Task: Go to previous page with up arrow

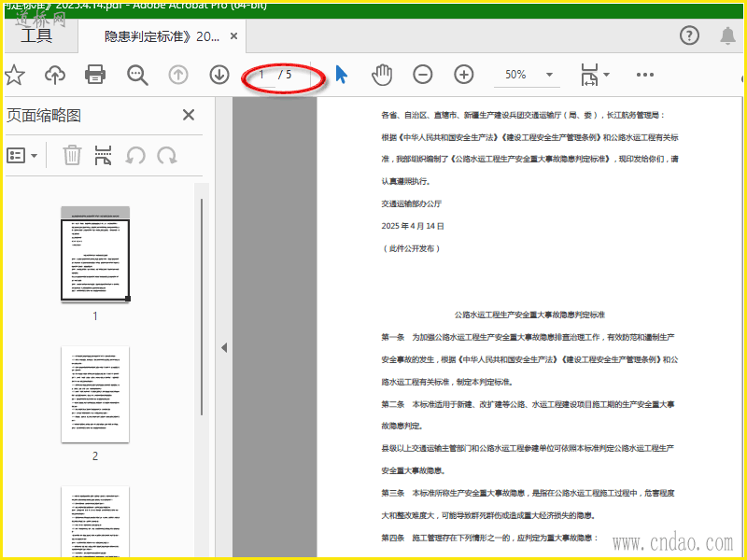Action: (178, 75)
